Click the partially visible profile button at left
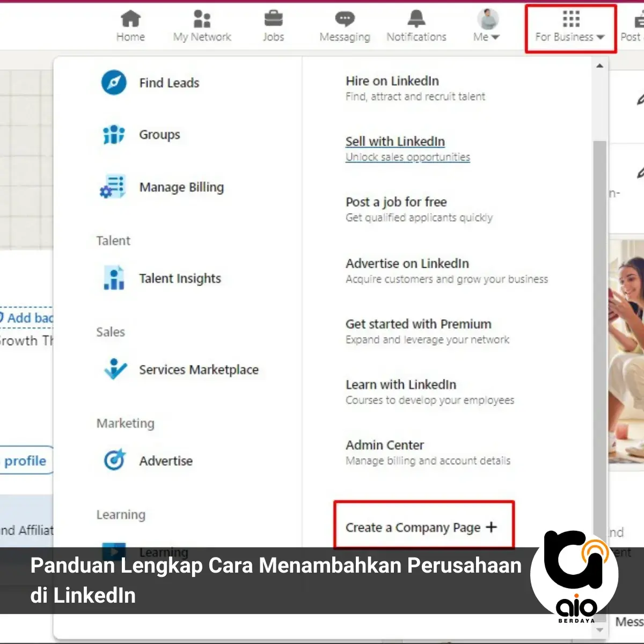This screenshot has height=644, width=644. [x=26, y=460]
